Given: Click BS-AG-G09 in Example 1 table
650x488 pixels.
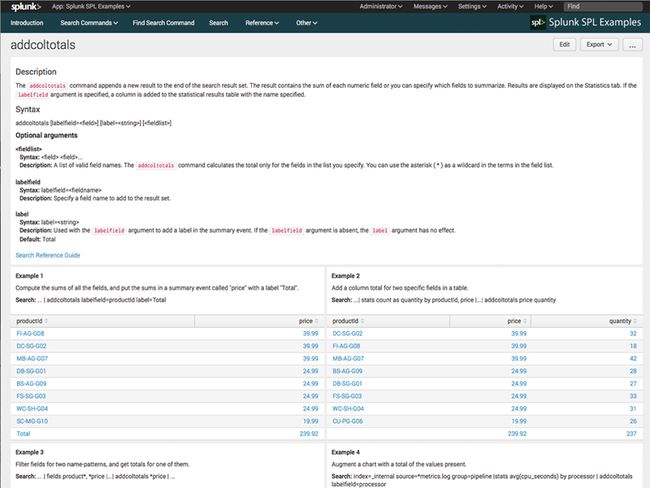Looking at the screenshot, I should click(x=32, y=384).
